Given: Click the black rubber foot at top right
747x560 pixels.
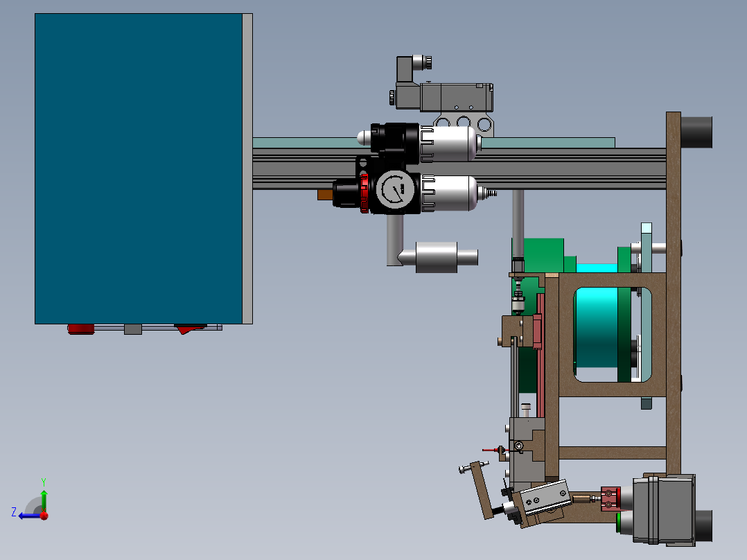Looking at the screenshot, I should point(696,132).
